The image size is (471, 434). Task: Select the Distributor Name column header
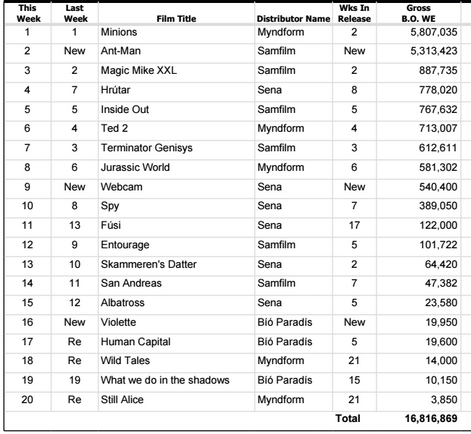[293, 19]
